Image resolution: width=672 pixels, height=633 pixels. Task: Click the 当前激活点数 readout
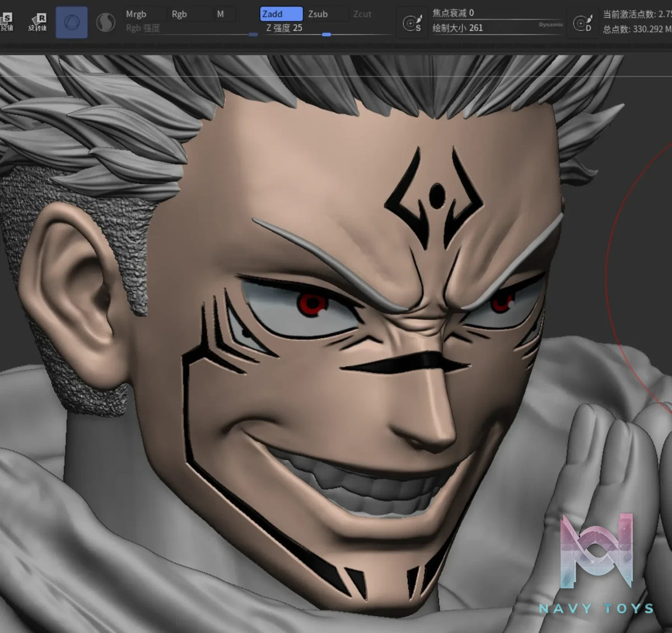coord(637,14)
